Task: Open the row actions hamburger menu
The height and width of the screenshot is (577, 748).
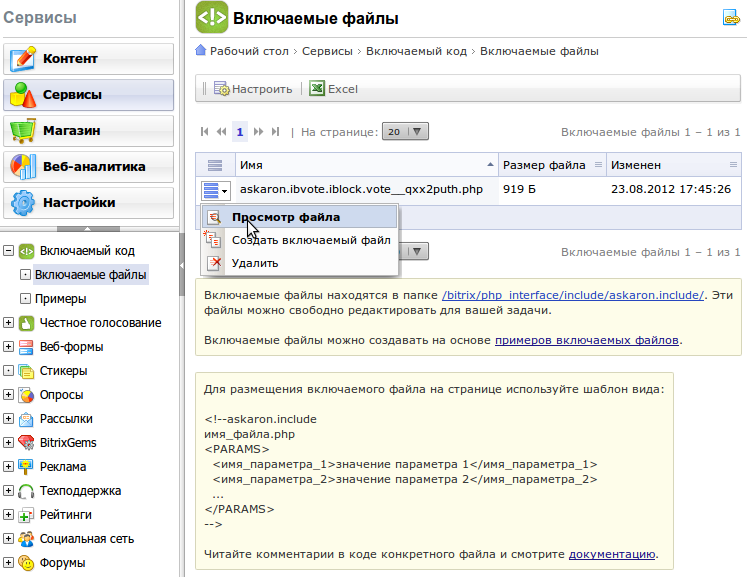Action: point(215,189)
